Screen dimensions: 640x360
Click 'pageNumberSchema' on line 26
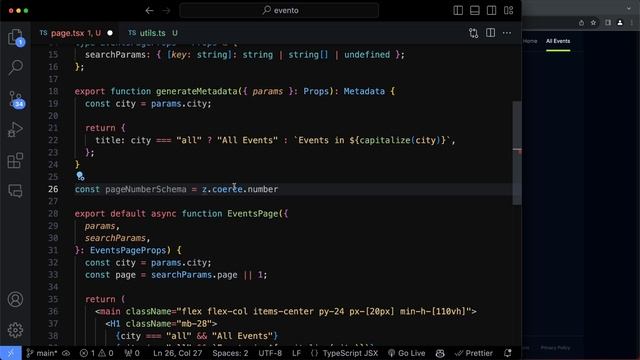coord(146,189)
